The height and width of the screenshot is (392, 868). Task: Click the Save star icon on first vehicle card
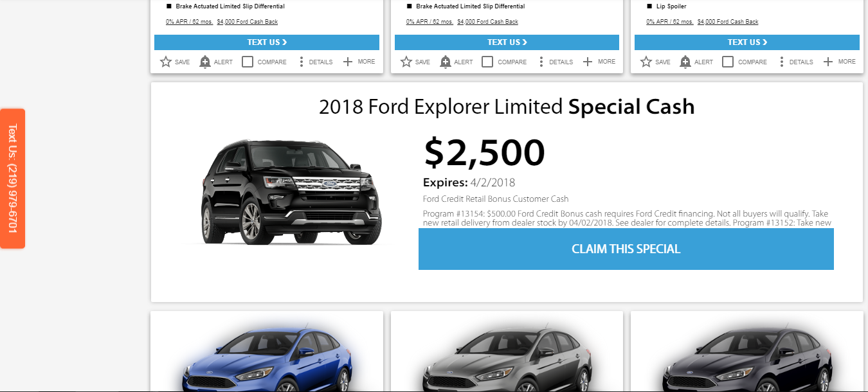click(x=166, y=62)
